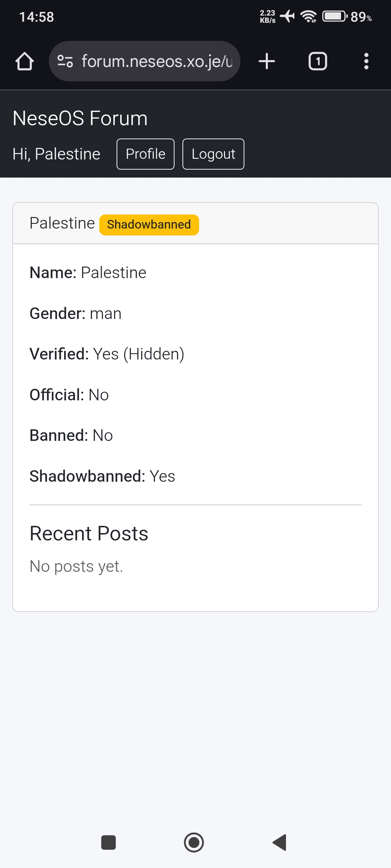Image resolution: width=391 pixels, height=868 pixels.
Task: Click the Palestine card header name
Action: pyautogui.click(x=62, y=223)
